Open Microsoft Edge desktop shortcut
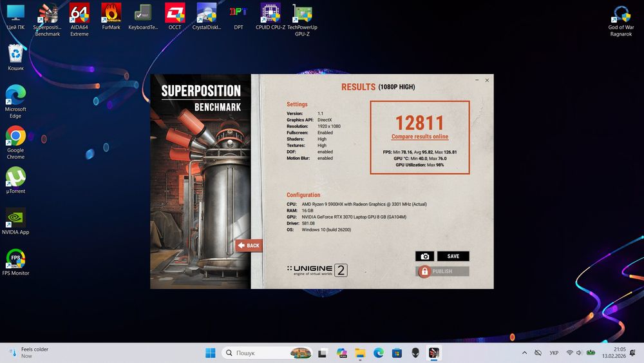The width and height of the screenshot is (644, 363). [x=15, y=101]
